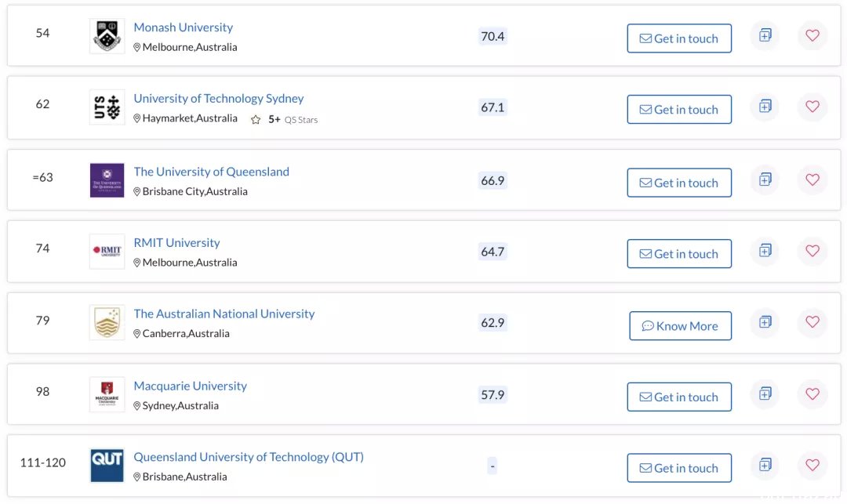
Task: Click compare icon for University of Technology Sydney
Action: click(x=765, y=107)
